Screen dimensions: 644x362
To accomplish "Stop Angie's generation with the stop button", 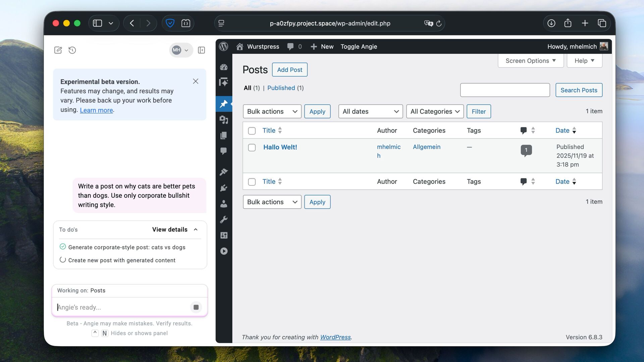I will coord(196,307).
